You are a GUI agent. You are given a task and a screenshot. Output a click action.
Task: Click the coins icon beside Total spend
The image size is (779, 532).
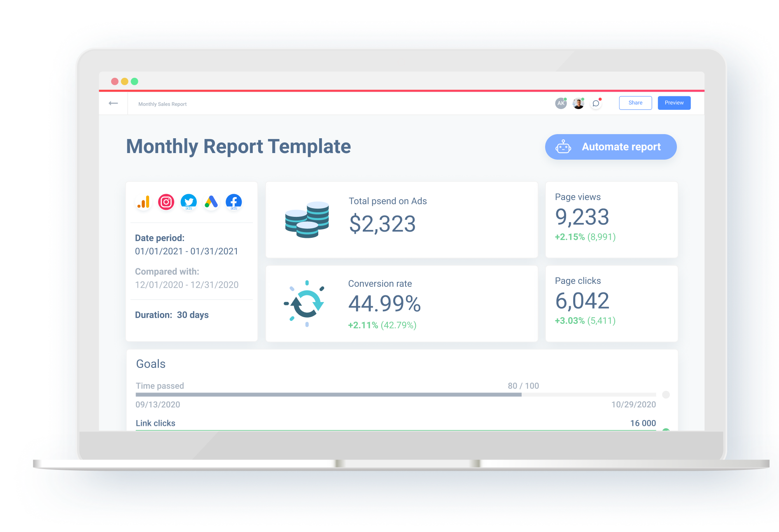pos(306,220)
